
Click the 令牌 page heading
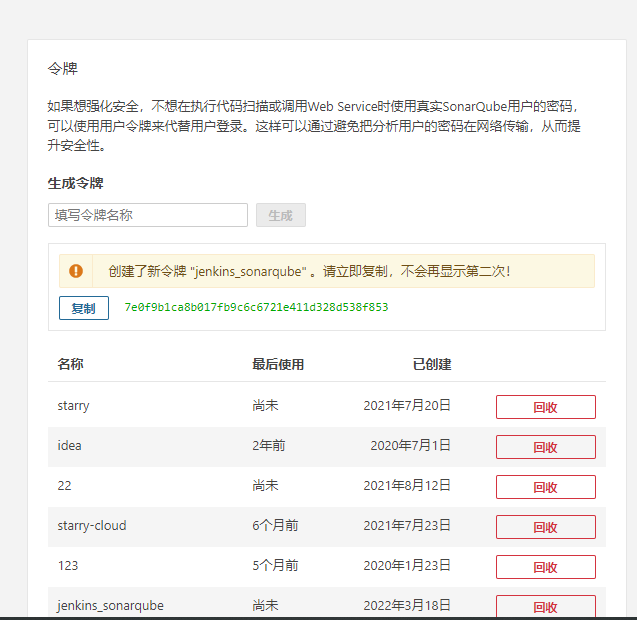pos(63,68)
